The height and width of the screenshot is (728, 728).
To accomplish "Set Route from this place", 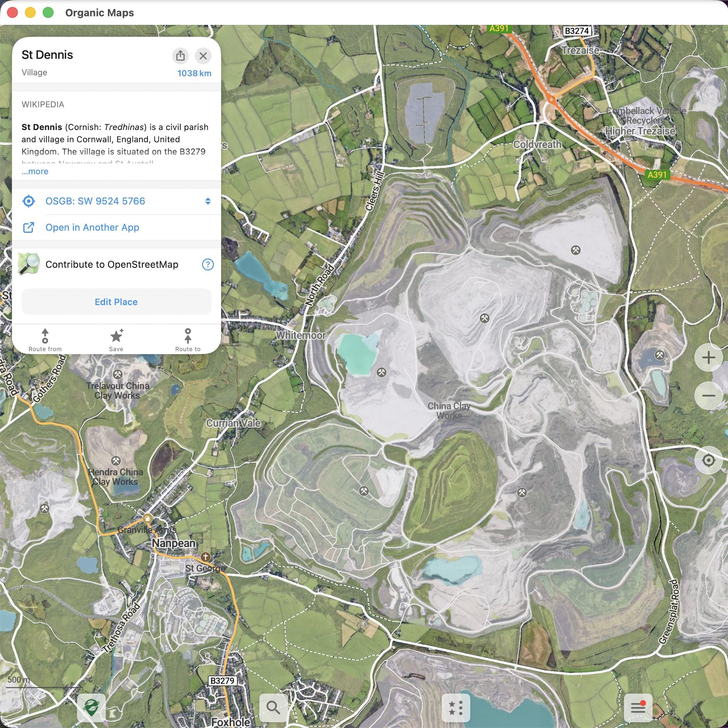I will (x=45, y=340).
